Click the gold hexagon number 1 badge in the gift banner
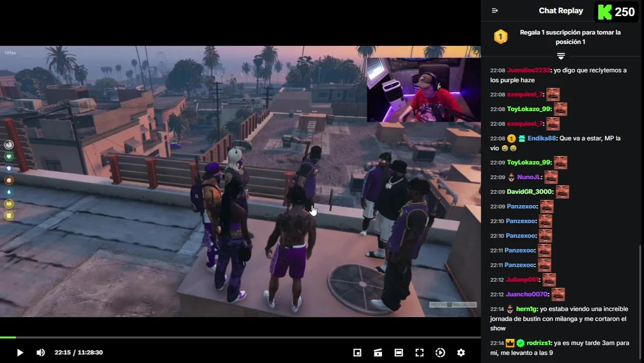Screen dimensions: 644x363 [x=500, y=37]
